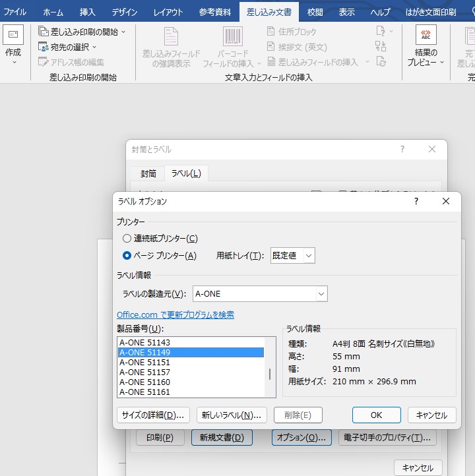Click 電子切手のプロパティ button

[x=387, y=438]
